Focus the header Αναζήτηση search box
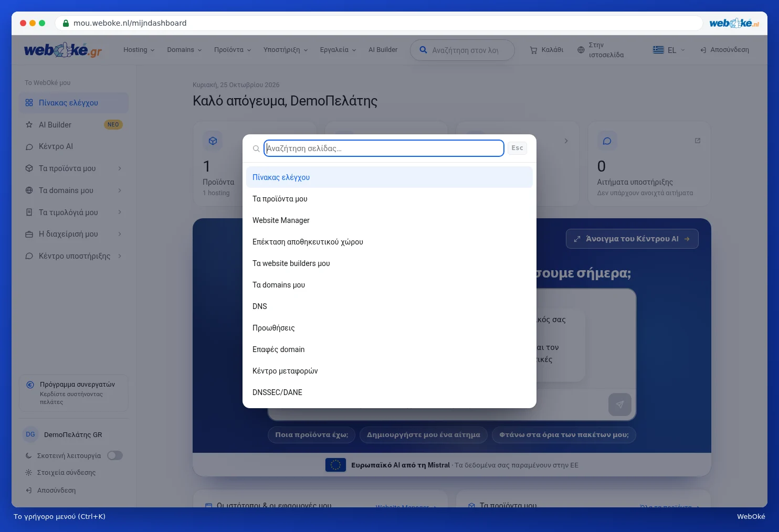The image size is (779, 532). click(x=462, y=50)
